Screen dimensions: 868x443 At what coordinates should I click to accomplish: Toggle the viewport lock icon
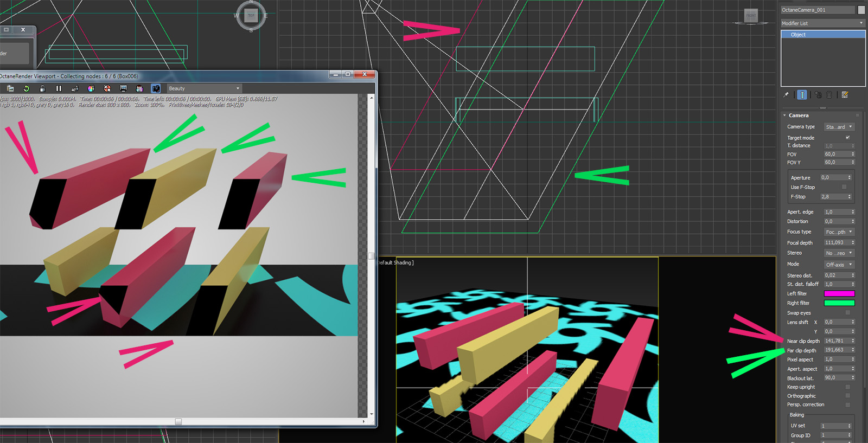click(x=42, y=88)
